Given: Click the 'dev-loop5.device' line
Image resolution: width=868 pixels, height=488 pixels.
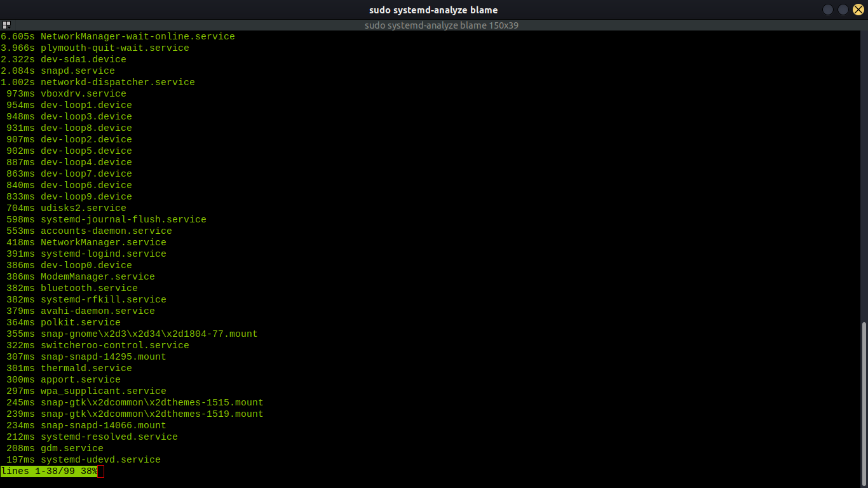Looking at the screenshot, I should [86, 151].
